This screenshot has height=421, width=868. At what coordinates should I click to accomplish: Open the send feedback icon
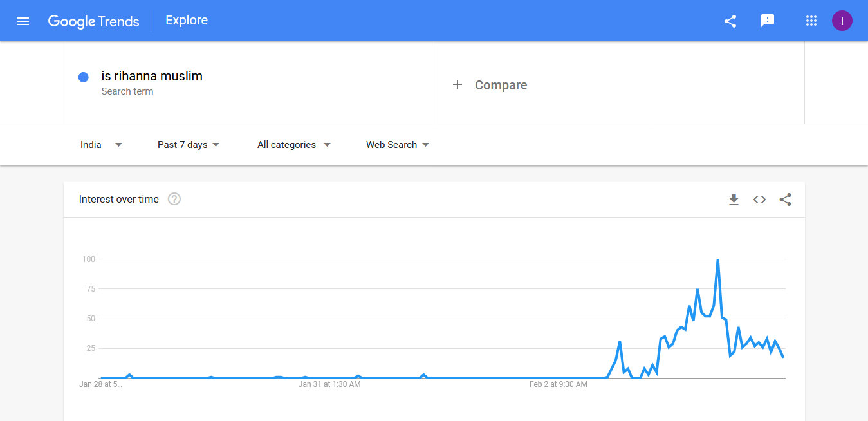pos(767,21)
